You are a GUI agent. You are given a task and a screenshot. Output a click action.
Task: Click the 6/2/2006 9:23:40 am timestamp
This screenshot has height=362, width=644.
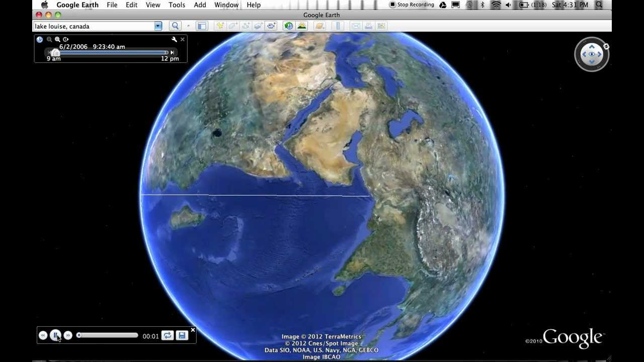(x=92, y=47)
